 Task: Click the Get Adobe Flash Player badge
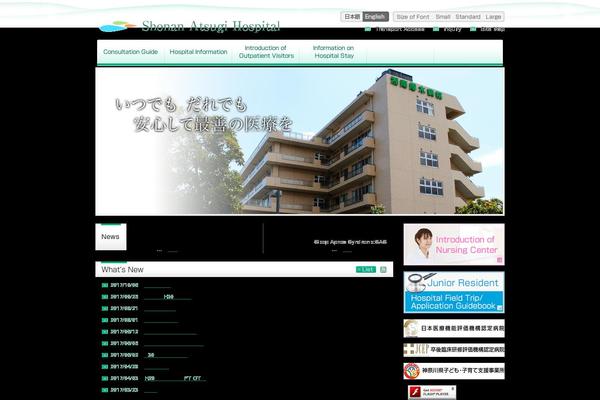[x=432, y=392]
